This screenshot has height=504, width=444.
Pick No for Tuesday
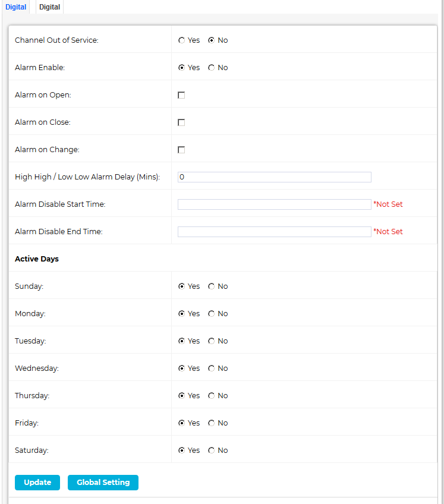[211, 341]
